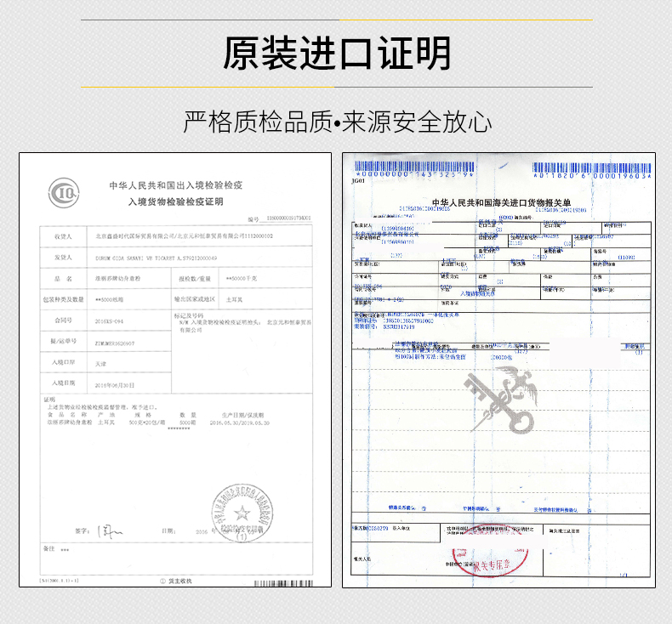The image size is (672, 624).
Task: Click the 输出国家或地区 label cell
Action: coord(195,299)
